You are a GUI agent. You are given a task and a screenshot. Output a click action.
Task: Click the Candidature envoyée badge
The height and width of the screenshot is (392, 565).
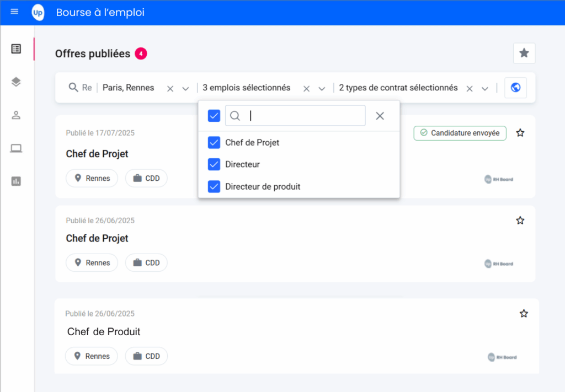click(460, 133)
